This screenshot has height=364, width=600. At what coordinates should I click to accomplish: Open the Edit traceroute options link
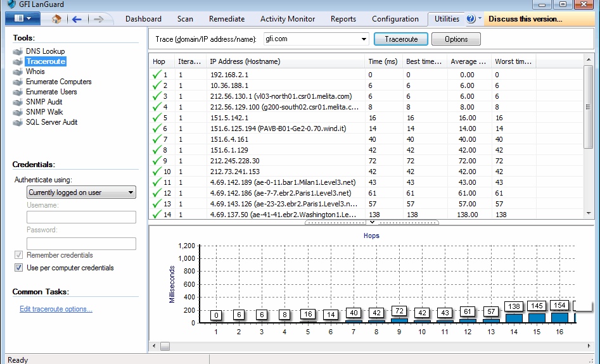pyautogui.click(x=56, y=309)
